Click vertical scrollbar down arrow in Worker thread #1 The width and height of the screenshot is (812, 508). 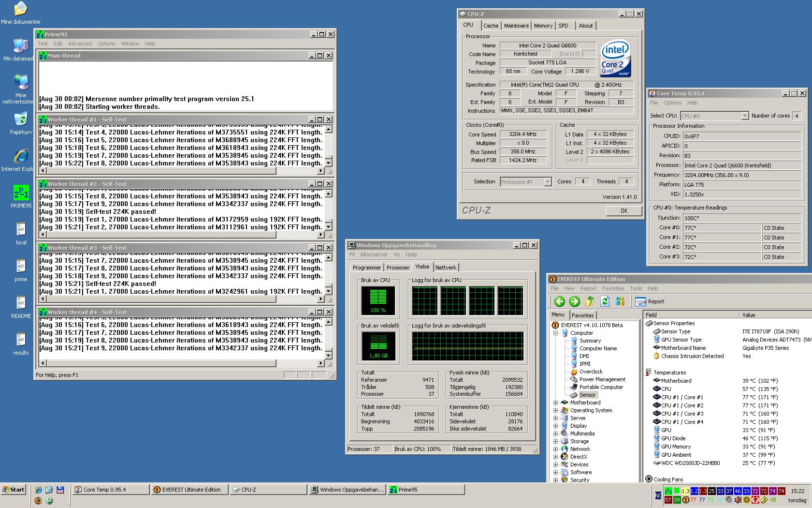point(329,164)
